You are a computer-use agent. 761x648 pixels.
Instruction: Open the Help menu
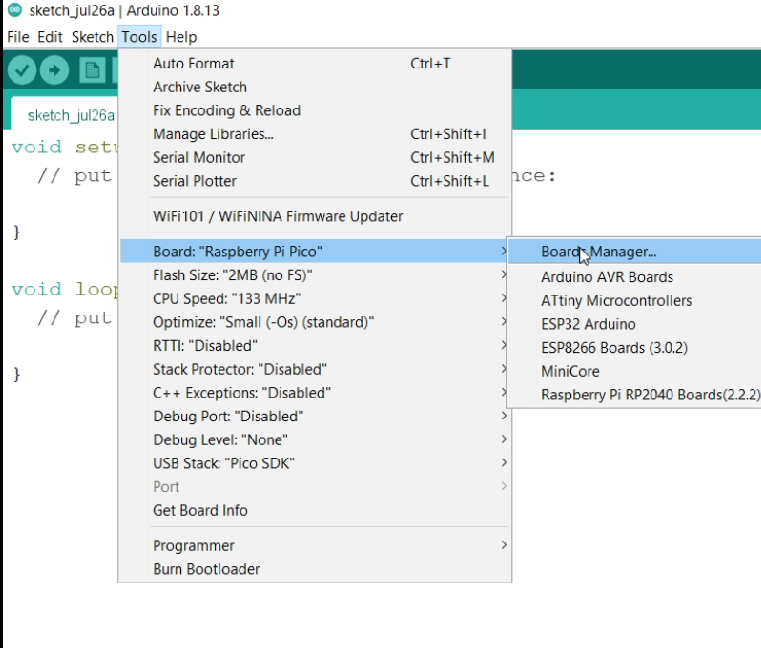tap(182, 37)
